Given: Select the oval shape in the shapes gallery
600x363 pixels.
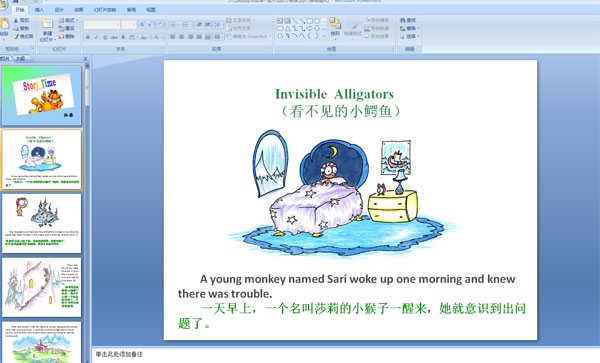Looking at the screenshot, I should pos(317,21).
